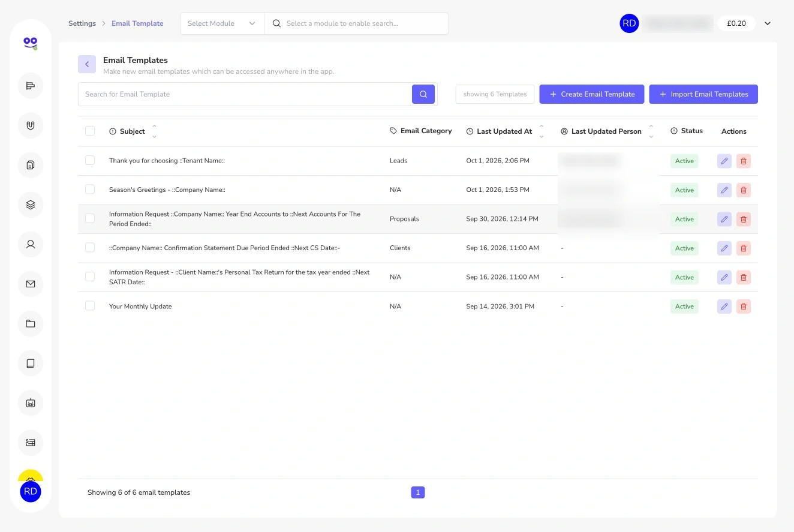Image resolution: width=794 pixels, height=532 pixels.
Task: Check the 'Thank you for choosing' row checkbox
Action: pos(90,160)
